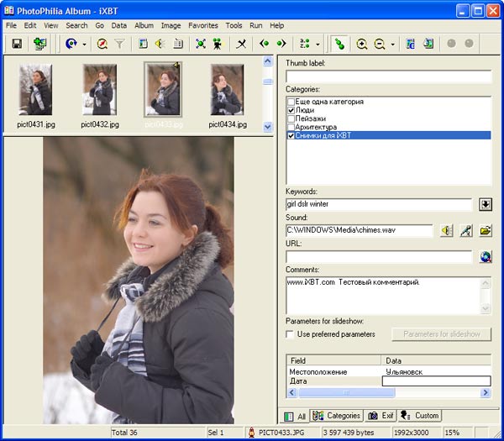
Task: Click the microphone record sound icon
Action: tap(466, 230)
